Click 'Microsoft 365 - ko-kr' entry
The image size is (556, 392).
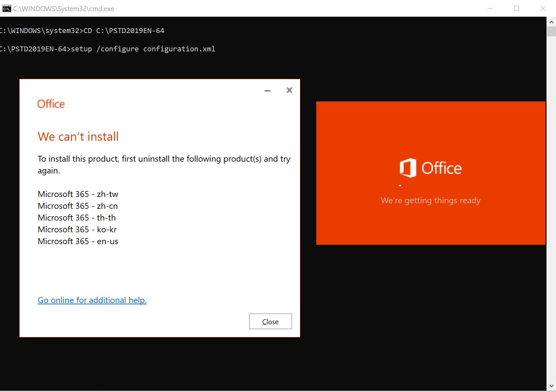point(77,229)
